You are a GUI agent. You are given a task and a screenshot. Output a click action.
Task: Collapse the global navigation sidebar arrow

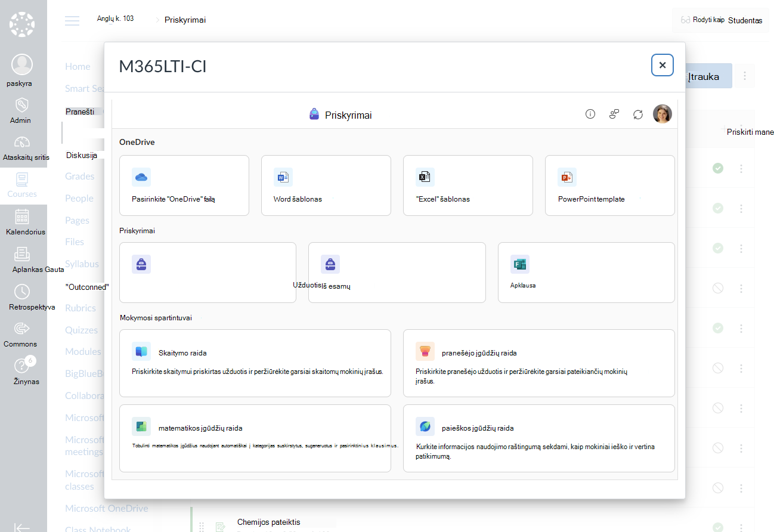[x=22, y=527]
